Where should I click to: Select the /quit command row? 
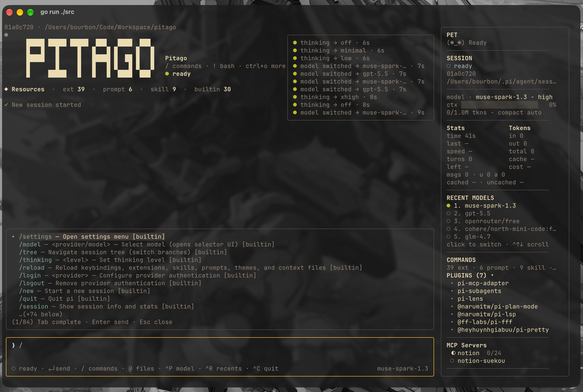pyautogui.click(x=65, y=298)
